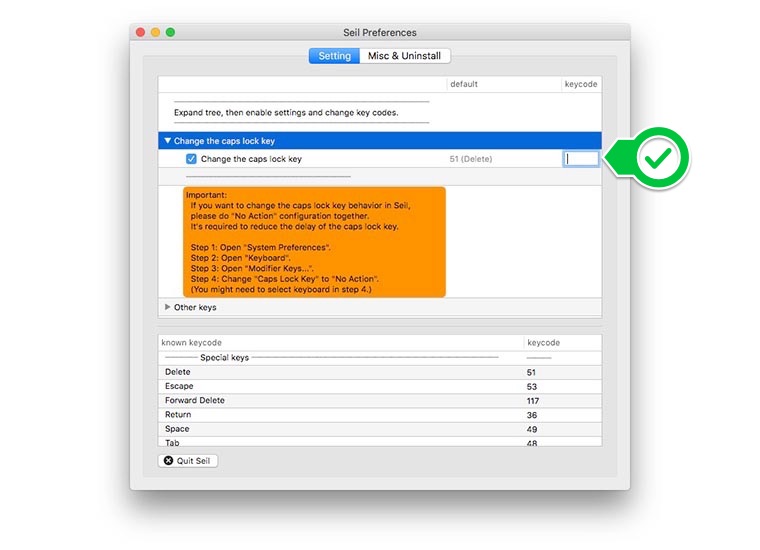
Task: Collapse the Change the caps lock key tree
Action: pos(167,141)
